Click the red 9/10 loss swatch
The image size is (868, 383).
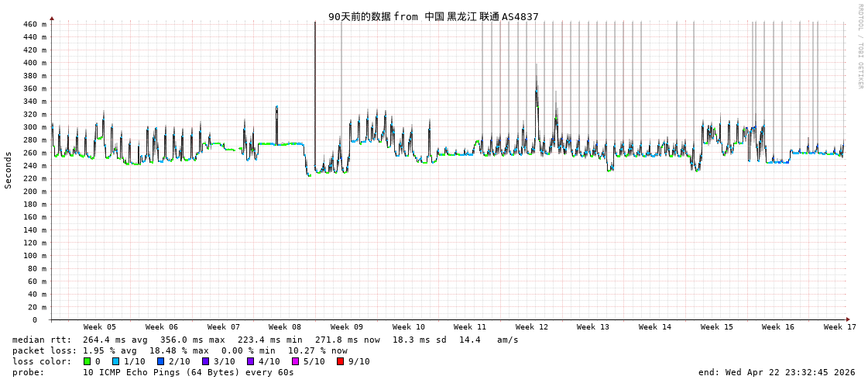pos(341,361)
